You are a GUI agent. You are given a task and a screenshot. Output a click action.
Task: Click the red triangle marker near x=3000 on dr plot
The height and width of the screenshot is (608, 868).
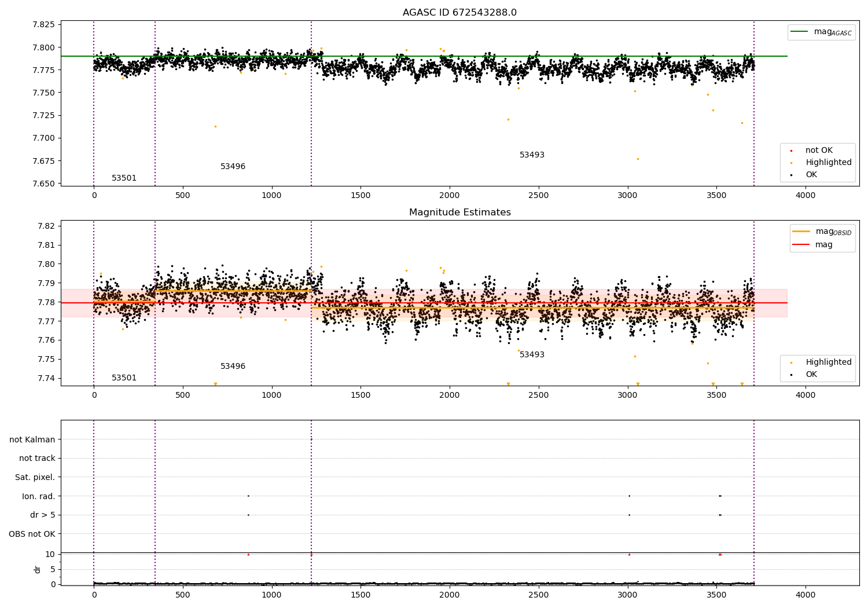coord(629,554)
